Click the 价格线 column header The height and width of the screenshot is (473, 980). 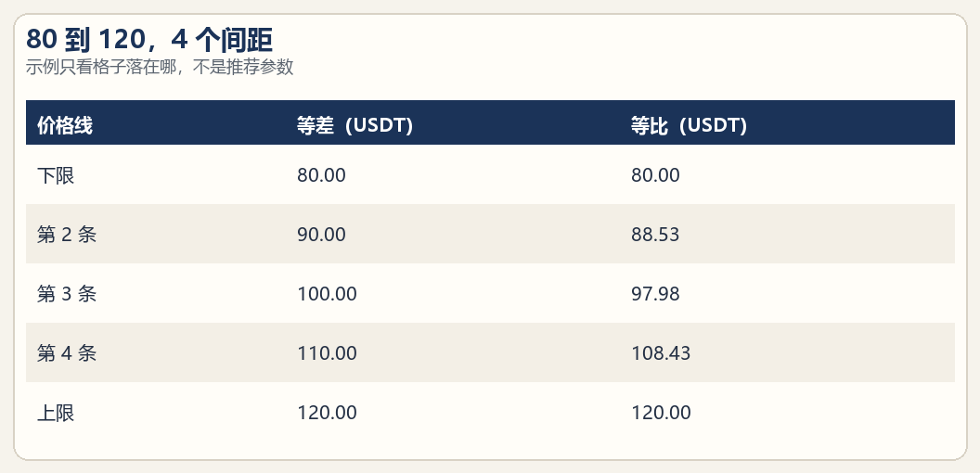(65, 125)
